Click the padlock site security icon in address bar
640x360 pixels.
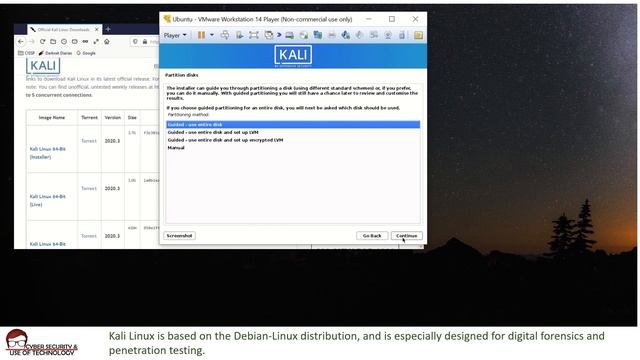point(144,41)
